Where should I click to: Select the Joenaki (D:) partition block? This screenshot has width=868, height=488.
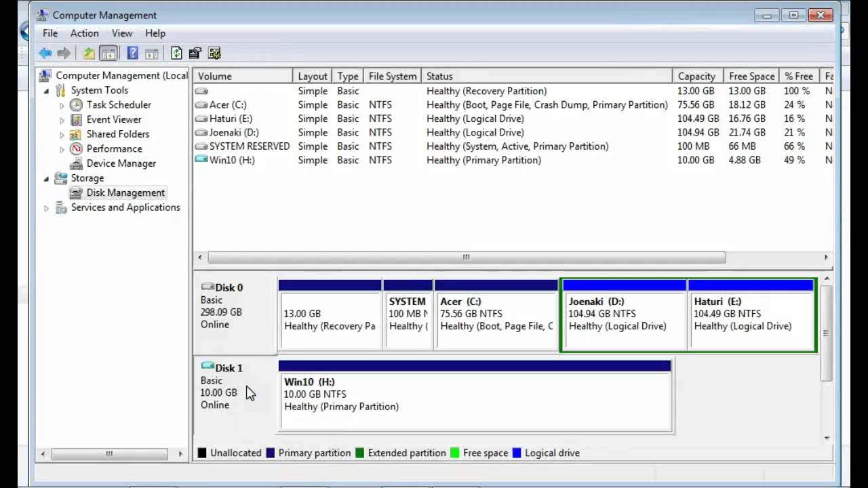click(624, 315)
